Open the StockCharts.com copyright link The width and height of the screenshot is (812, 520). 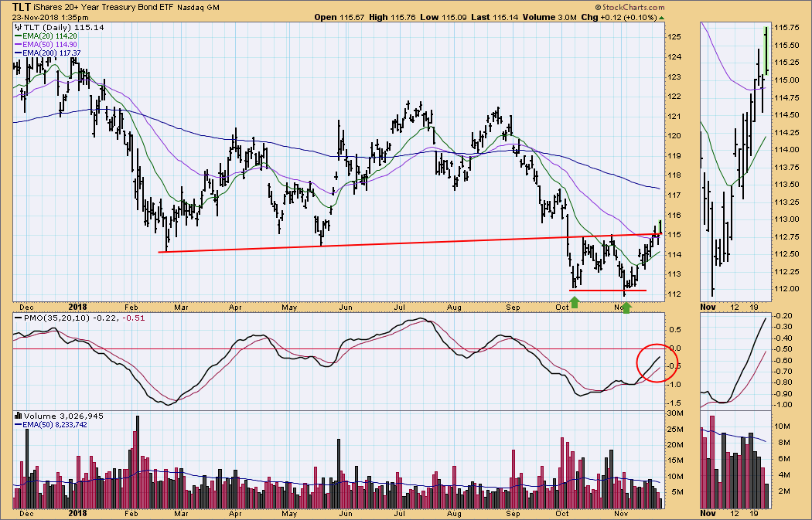pyautogui.click(x=629, y=7)
